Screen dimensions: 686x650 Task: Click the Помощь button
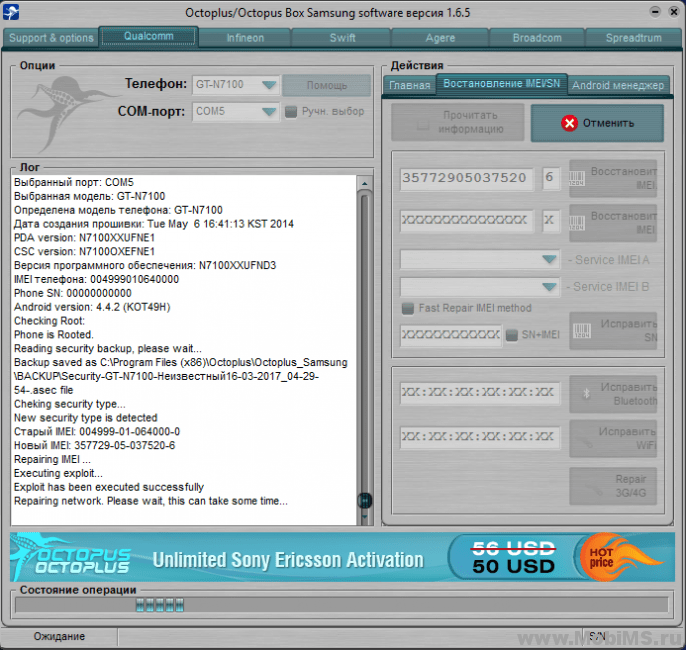326,85
